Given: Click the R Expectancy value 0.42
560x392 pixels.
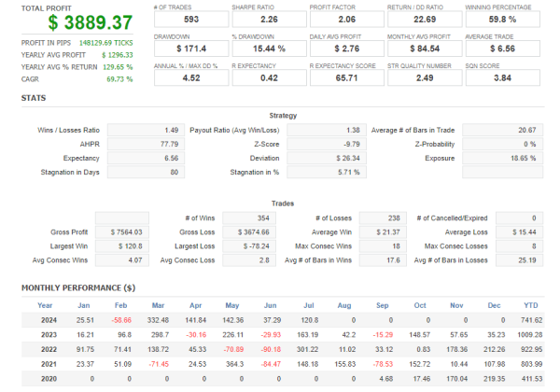Looking at the screenshot, I should point(269,77).
